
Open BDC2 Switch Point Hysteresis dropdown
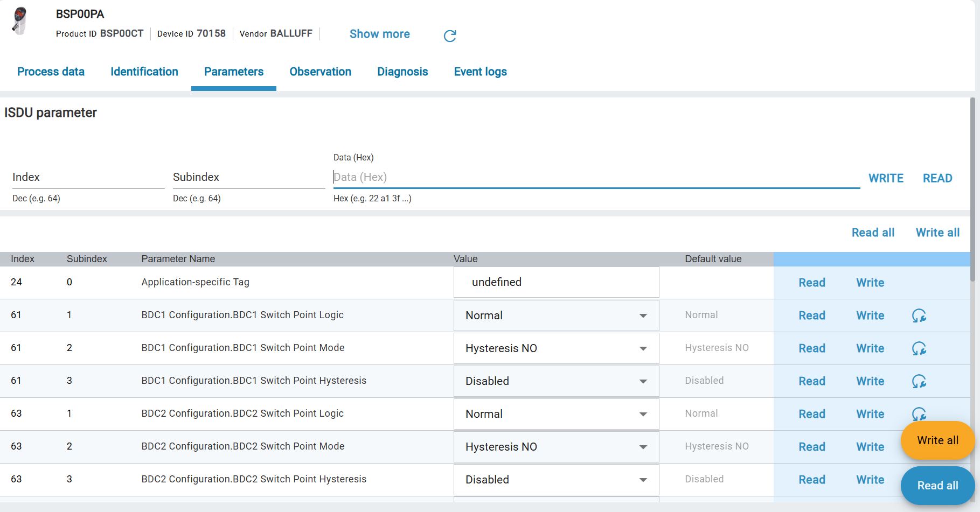coord(556,480)
